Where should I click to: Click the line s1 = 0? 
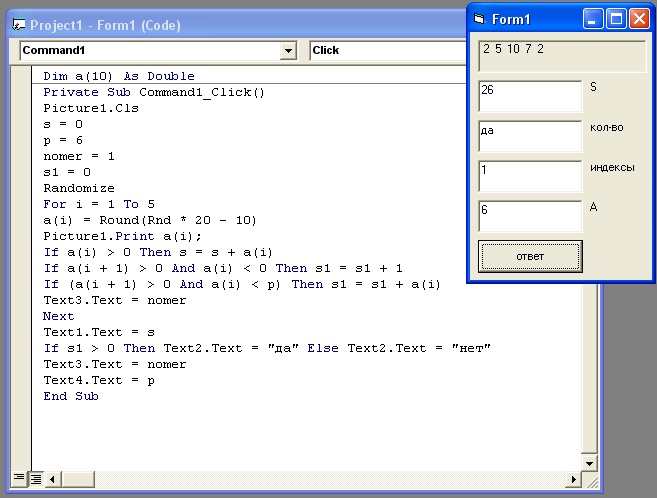[67, 172]
